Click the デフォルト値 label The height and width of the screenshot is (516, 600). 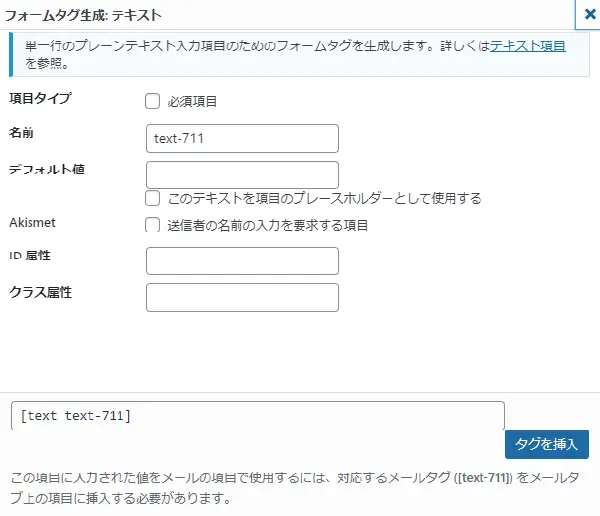[47, 169]
